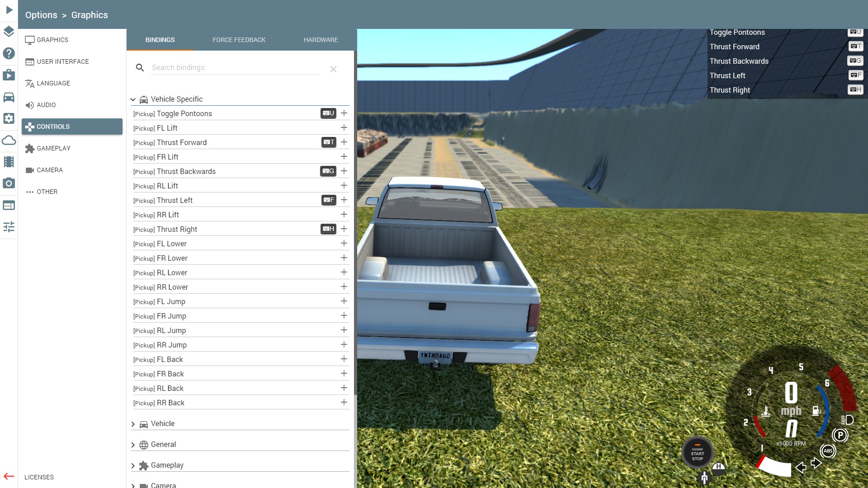This screenshot has width=868, height=488.
Task: Open the Audio options page
Action: (72, 105)
